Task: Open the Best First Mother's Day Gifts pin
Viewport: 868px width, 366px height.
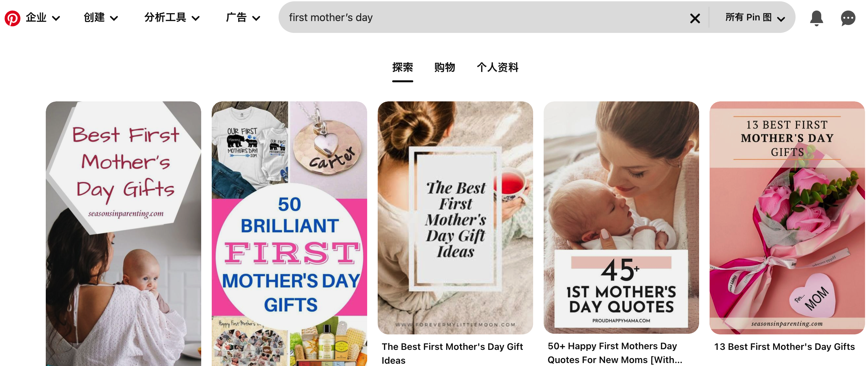Action: (x=123, y=234)
